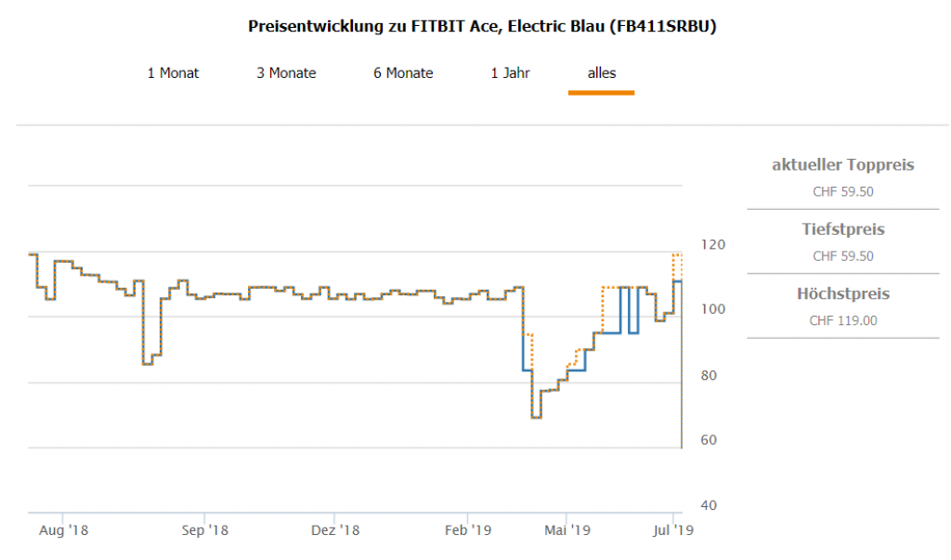Click the Dez '18 x-axis label
This screenshot has width=951, height=560.
335,531
